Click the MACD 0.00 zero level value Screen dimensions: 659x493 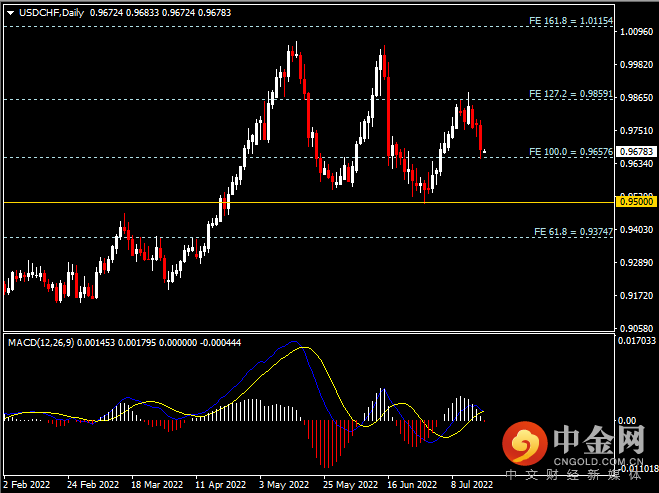627,420
